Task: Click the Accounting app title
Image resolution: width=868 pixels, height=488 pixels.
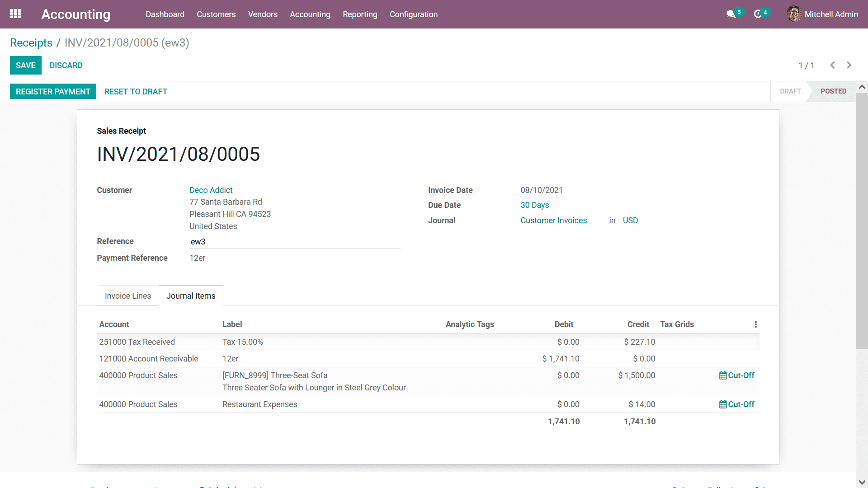Action: pyautogui.click(x=75, y=14)
